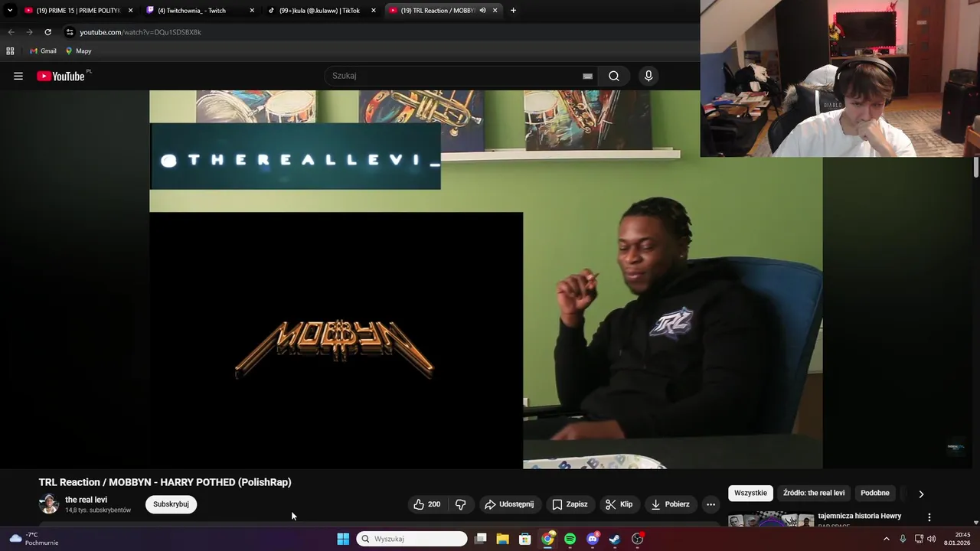Viewport: 980px width, 551px height.
Task: Open the YouTube hamburger guide menu
Action: (x=18, y=76)
